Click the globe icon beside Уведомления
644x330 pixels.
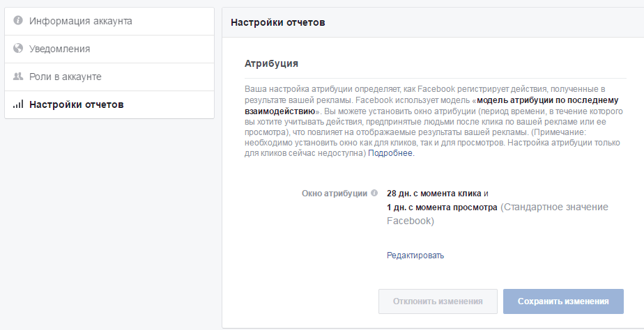tap(19, 49)
